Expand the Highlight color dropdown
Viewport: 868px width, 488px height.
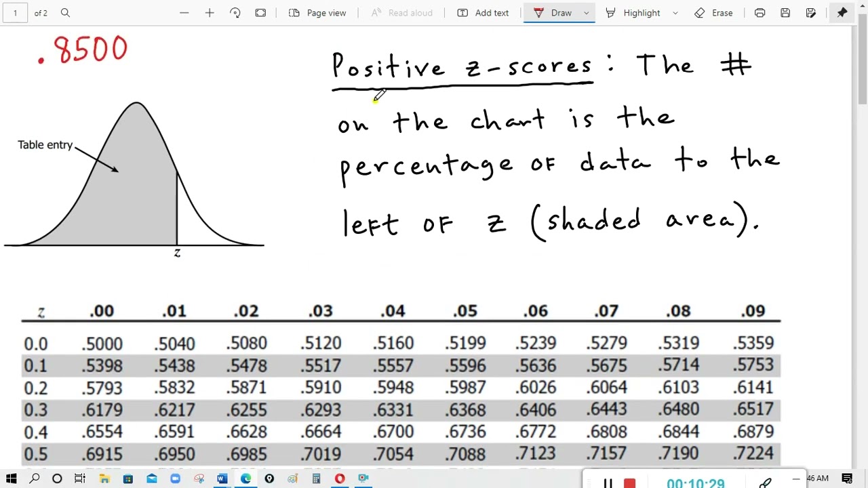tap(675, 13)
